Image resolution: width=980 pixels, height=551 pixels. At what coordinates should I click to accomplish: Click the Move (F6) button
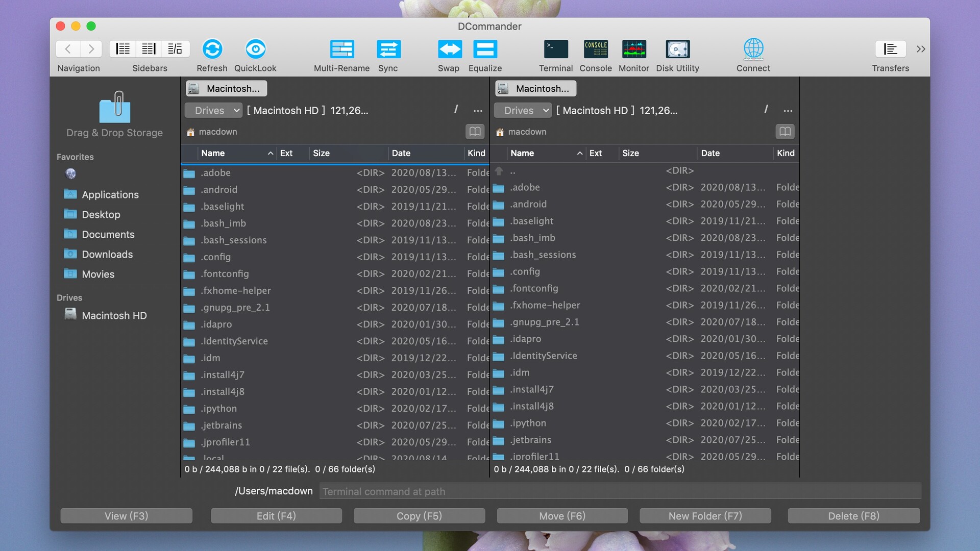562,516
